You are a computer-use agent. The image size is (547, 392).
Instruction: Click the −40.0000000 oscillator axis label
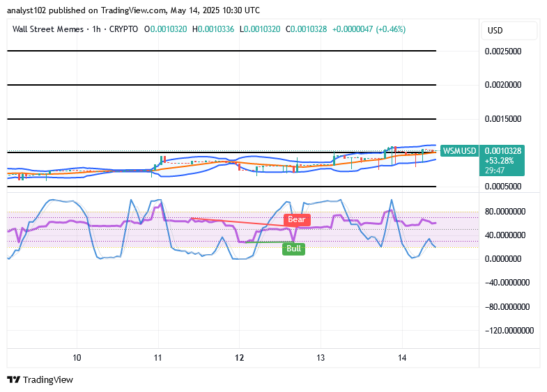point(507,283)
